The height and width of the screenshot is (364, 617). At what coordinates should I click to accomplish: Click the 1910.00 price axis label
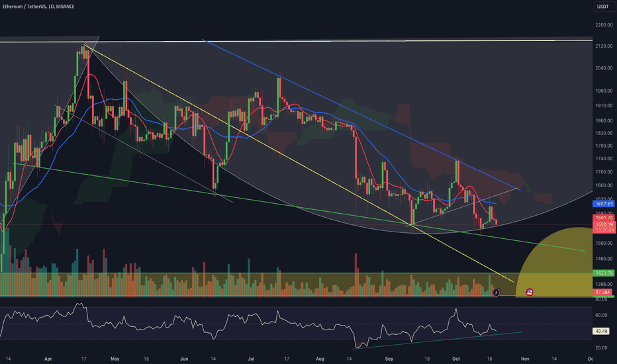point(604,106)
